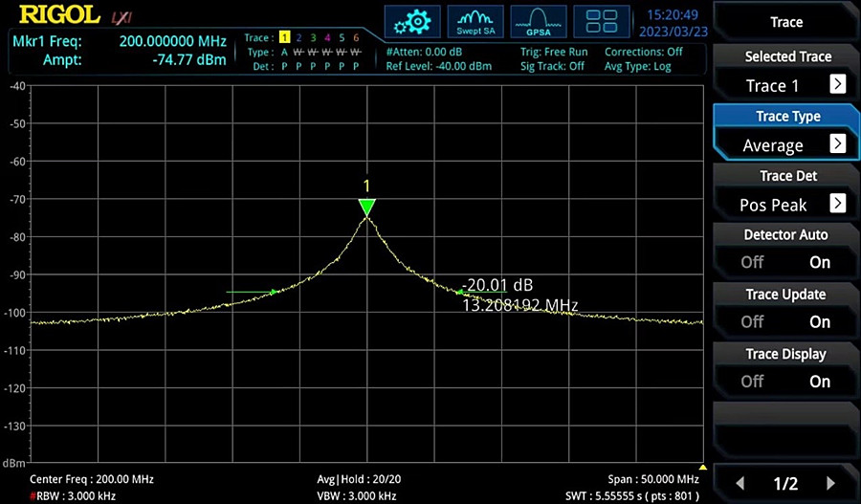Image resolution: width=861 pixels, height=504 pixels.
Task: Expand the Selected Trace list
Action: coord(837,85)
